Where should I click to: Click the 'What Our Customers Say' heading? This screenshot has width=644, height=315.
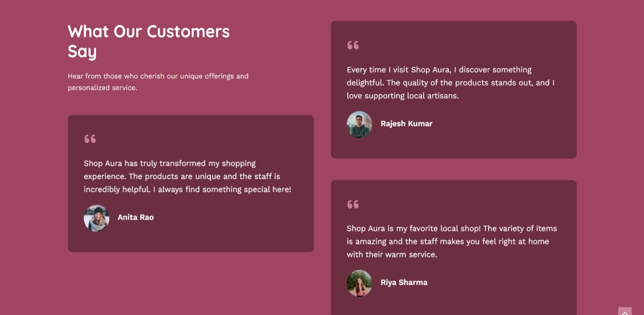[x=149, y=41]
